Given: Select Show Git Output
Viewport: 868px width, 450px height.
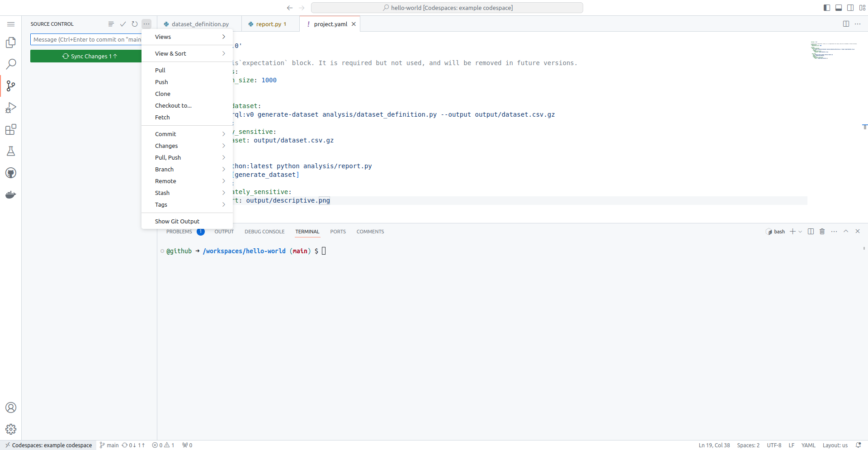Looking at the screenshot, I should point(187,222).
